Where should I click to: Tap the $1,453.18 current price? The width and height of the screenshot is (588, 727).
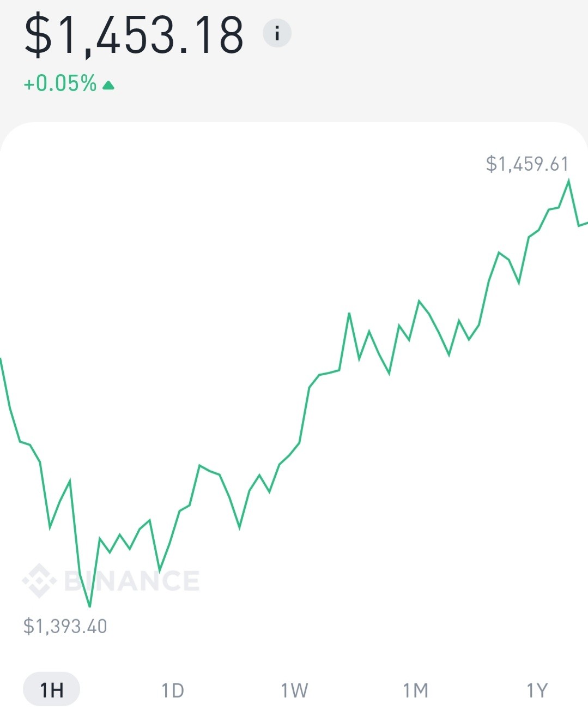click(x=134, y=35)
